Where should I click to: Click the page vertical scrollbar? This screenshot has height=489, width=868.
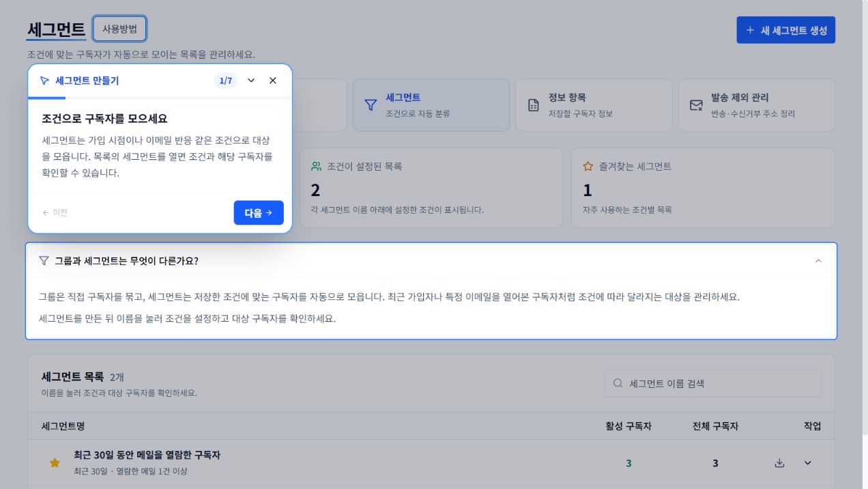[x=865, y=219]
